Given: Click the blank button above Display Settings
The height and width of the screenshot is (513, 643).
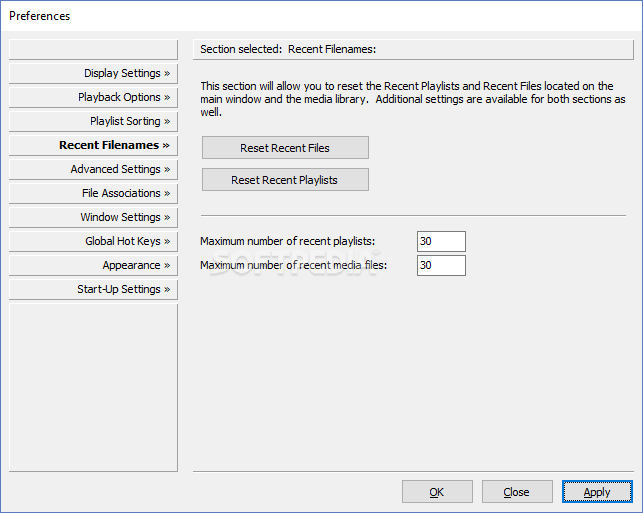Looking at the screenshot, I should (93, 49).
